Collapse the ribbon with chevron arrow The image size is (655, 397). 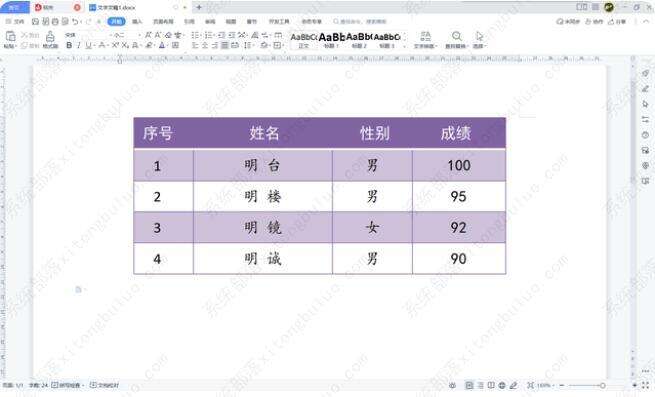coord(647,21)
